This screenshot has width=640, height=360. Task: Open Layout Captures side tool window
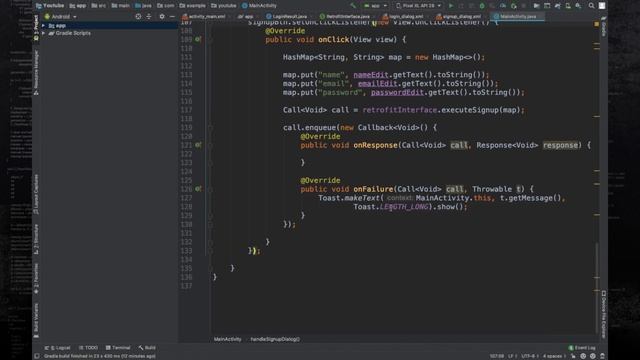36,194
